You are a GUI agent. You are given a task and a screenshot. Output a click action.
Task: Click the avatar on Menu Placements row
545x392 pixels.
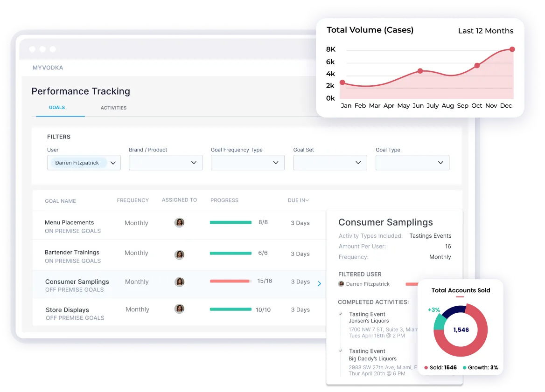[179, 222]
